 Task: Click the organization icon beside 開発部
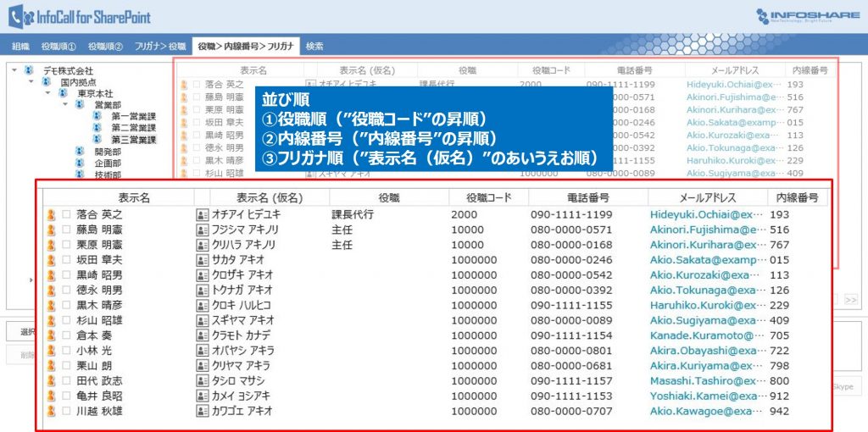(79, 152)
